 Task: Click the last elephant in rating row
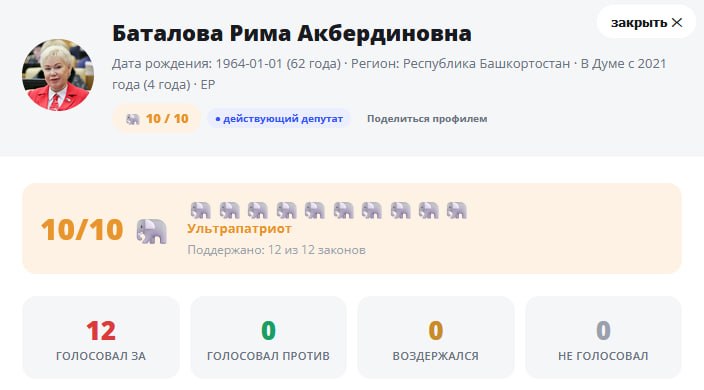457,210
